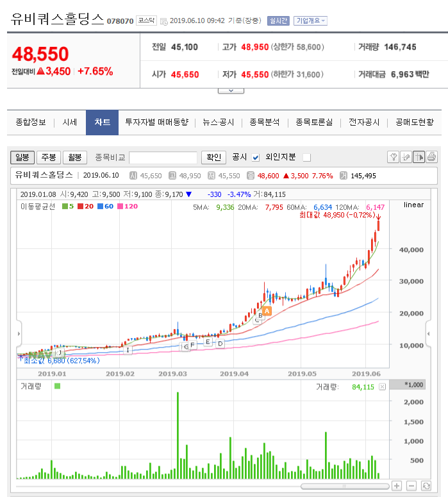Zoom out chart with minus button
This screenshot has height=497, width=448.
411,485
